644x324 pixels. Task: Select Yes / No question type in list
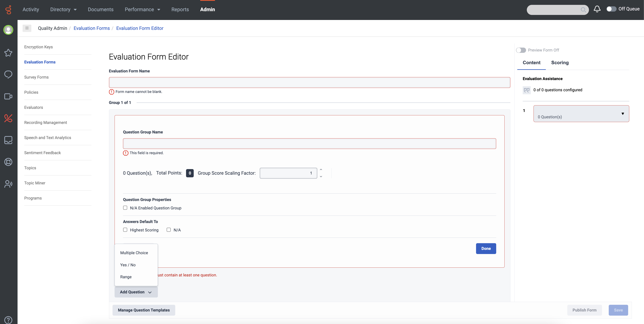128,265
